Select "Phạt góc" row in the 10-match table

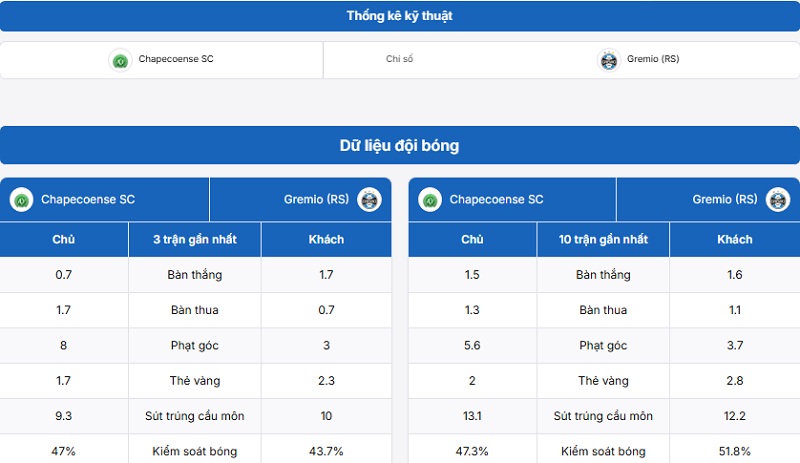[603, 346]
